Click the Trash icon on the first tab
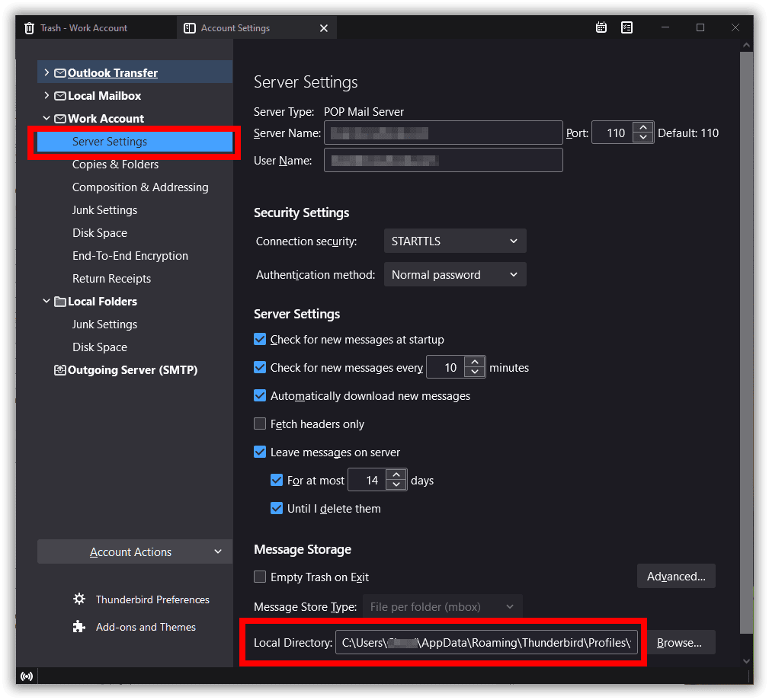 tap(30, 28)
